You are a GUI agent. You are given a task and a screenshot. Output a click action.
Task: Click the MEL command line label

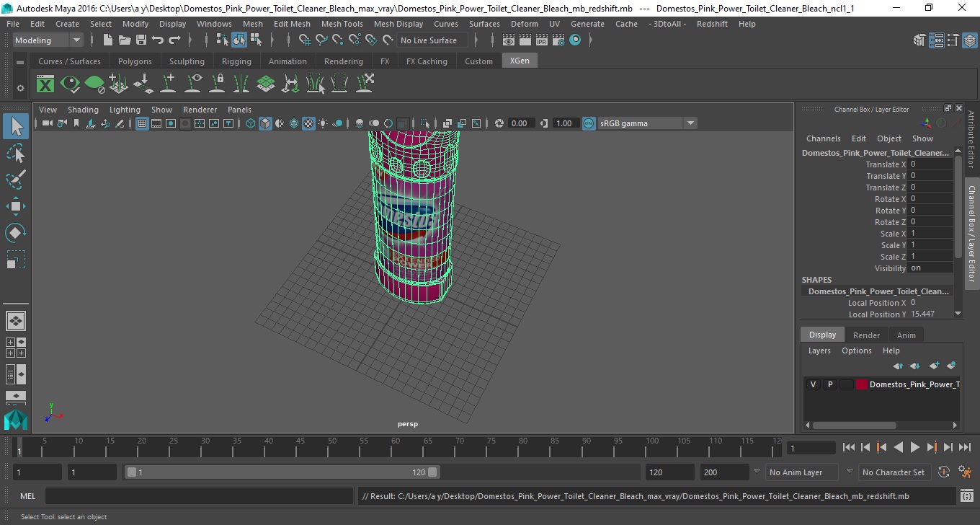pos(28,496)
